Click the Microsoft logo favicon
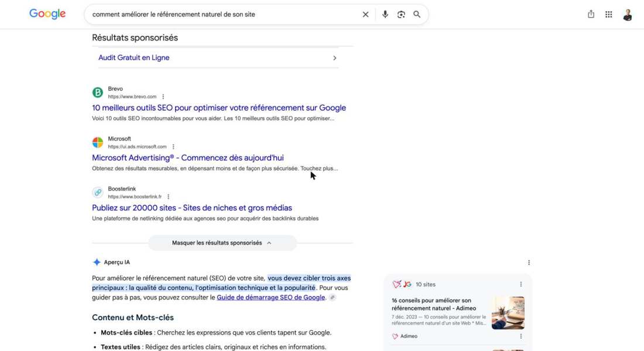The height and width of the screenshot is (351, 644). [x=97, y=143]
